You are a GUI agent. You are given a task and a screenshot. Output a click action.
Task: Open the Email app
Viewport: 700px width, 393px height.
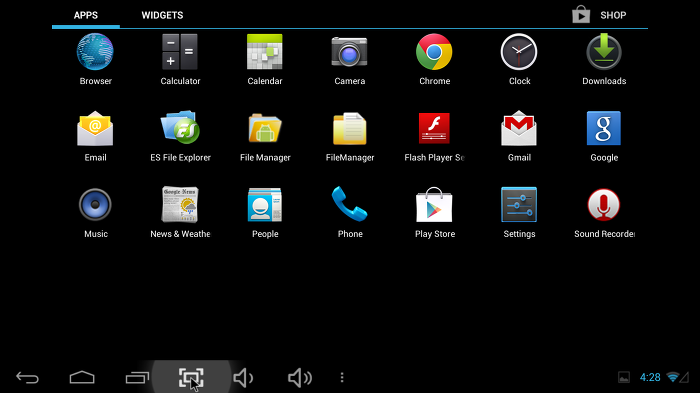pos(95,129)
